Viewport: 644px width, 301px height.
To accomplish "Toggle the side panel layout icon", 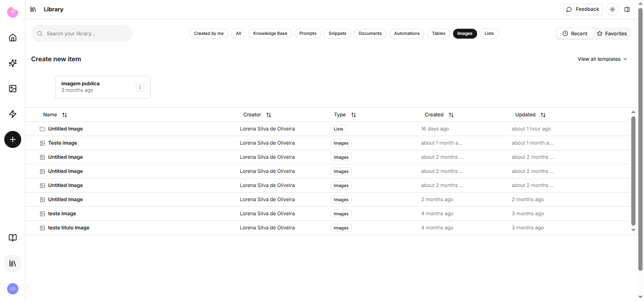I will 627,9.
